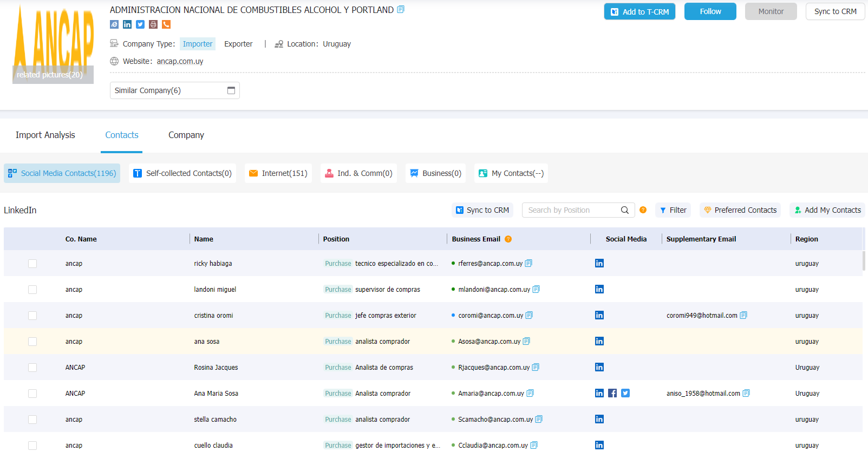The width and height of the screenshot is (868, 458).
Task: Copy the Scamacho@ancap.com.uy email
Action: coord(539,419)
